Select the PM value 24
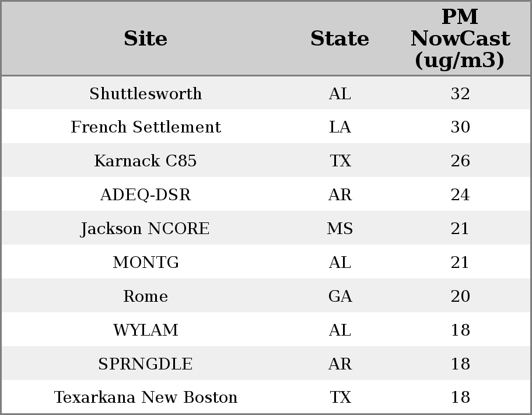 click(460, 195)
